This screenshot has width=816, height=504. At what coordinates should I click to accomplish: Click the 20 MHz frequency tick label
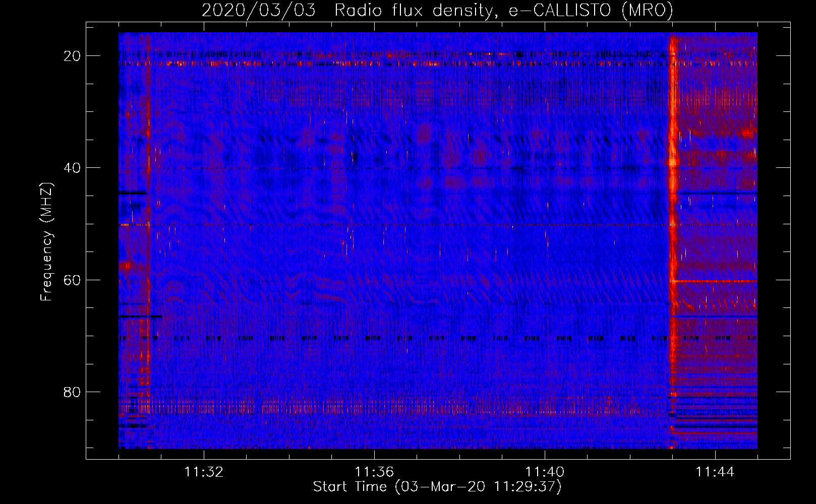coord(72,56)
